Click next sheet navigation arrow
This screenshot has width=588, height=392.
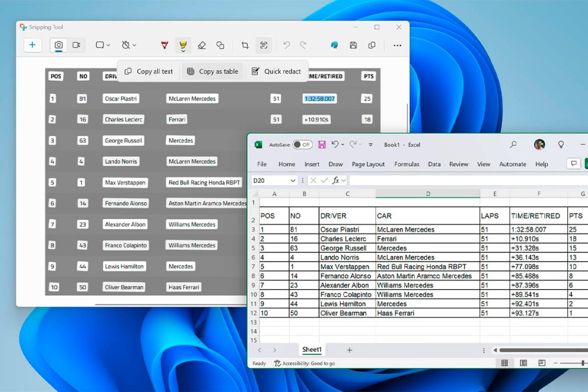(274, 350)
